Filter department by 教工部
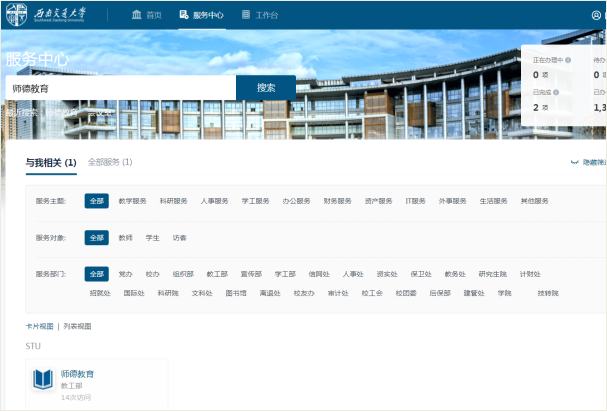 [217, 274]
